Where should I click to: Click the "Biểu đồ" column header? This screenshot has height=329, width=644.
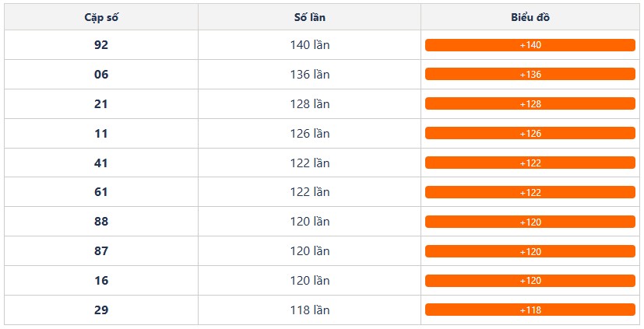(x=530, y=17)
